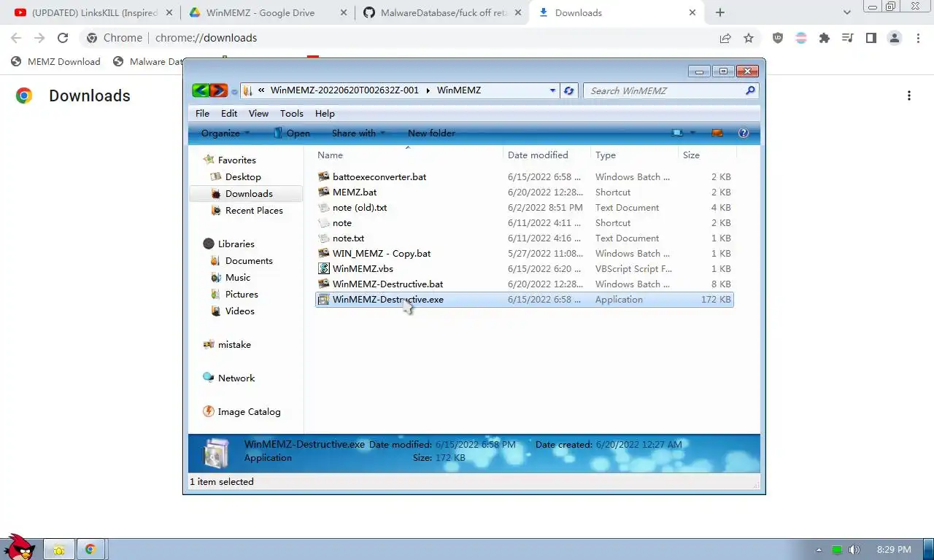Expand hidden breadcrumb chevrons in address bar
The width and height of the screenshot is (934, 560).
point(261,90)
